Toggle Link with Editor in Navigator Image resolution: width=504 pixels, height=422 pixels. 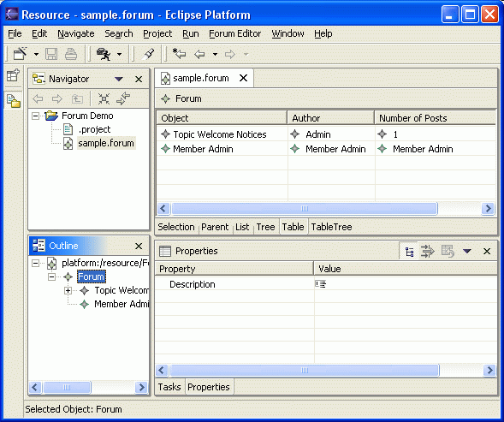[x=123, y=98]
